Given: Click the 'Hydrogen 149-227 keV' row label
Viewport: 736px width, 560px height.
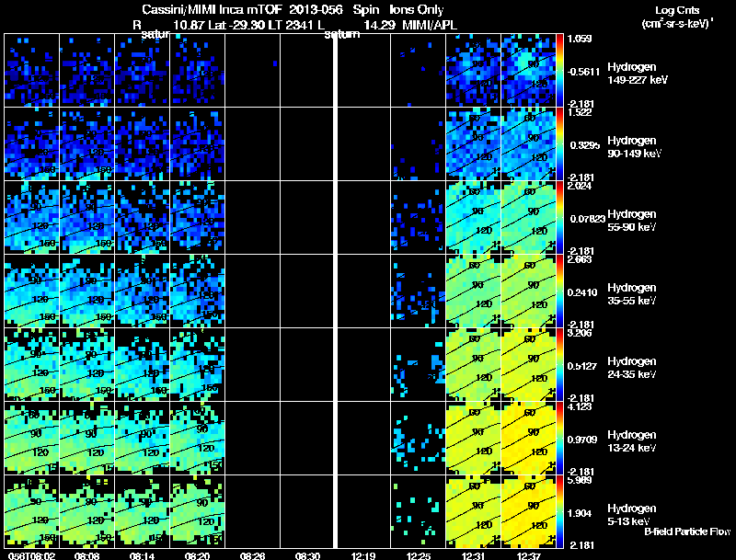Looking at the screenshot, I should [x=637, y=74].
